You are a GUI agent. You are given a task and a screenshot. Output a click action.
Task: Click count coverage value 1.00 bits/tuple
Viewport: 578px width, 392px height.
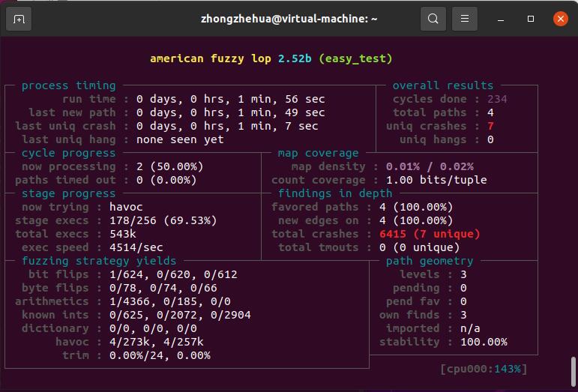tap(436, 180)
